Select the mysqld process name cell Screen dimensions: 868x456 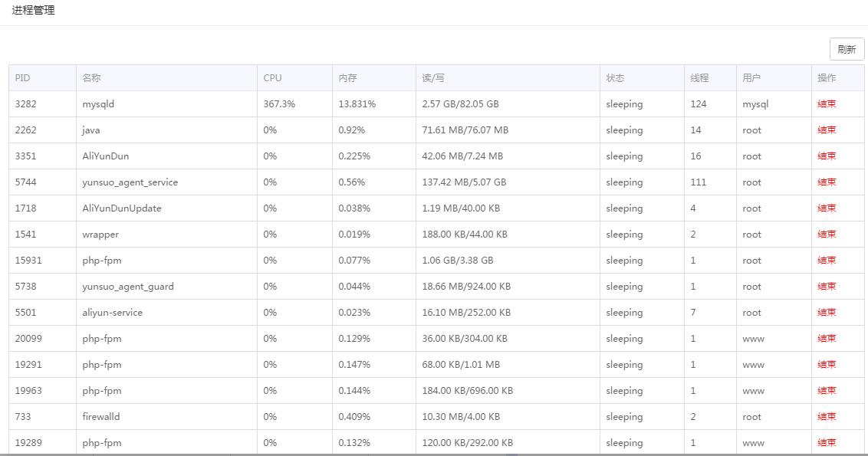coord(98,104)
